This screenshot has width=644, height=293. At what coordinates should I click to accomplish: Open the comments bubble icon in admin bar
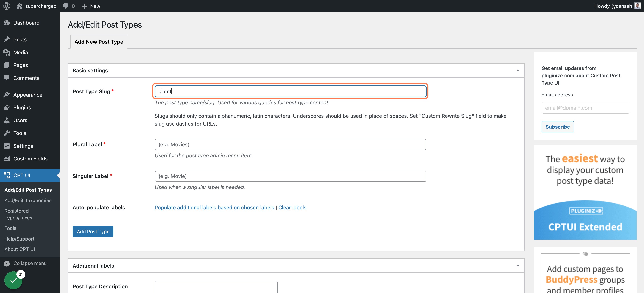(x=66, y=6)
